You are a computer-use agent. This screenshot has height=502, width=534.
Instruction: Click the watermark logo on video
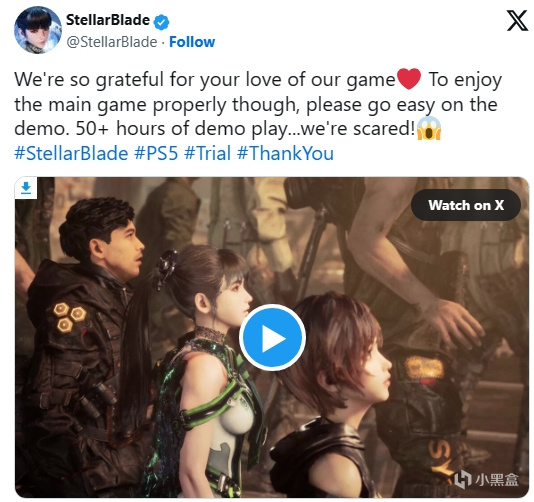pyautogui.click(x=486, y=479)
